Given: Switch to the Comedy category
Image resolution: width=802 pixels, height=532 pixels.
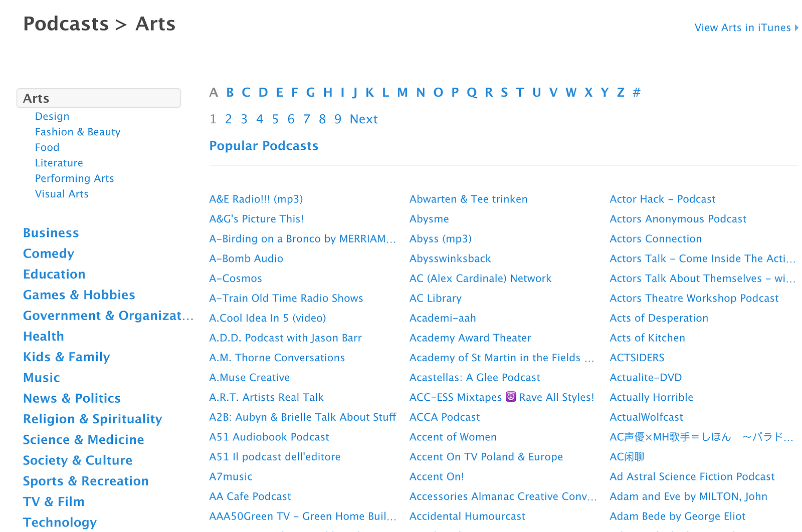Looking at the screenshot, I should 49,253.
